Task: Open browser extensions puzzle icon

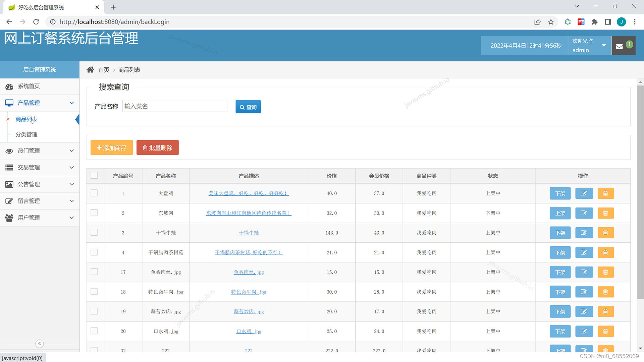Action: [x=594, y=22]
